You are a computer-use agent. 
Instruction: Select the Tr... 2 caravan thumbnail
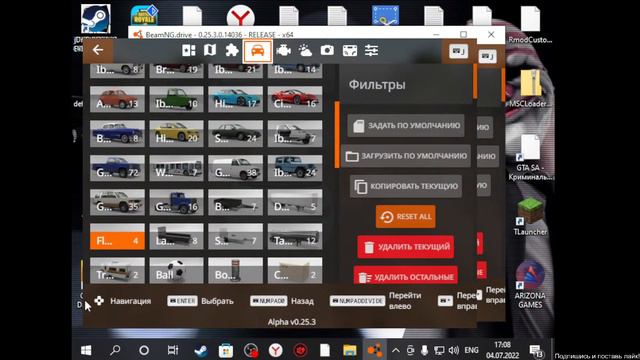tap(117, 270)
